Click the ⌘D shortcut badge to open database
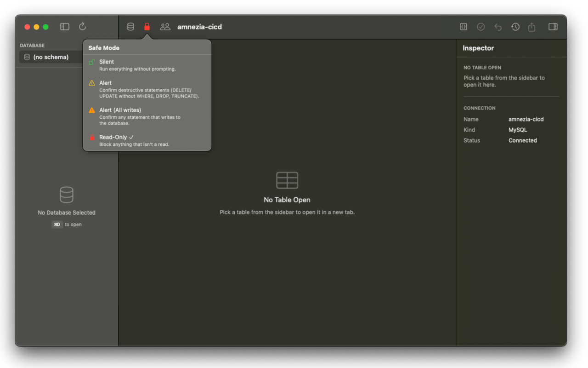The height and width of the screenshot is (368, 588). tap(57, 224)
